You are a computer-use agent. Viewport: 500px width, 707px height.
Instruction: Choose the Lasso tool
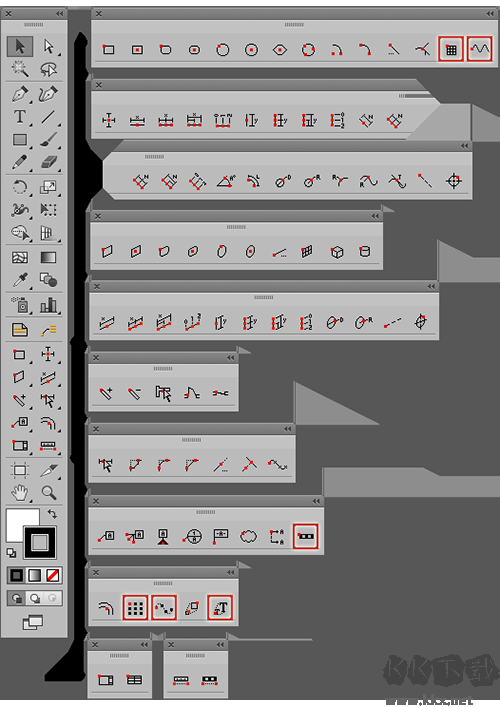pos(48,69)
